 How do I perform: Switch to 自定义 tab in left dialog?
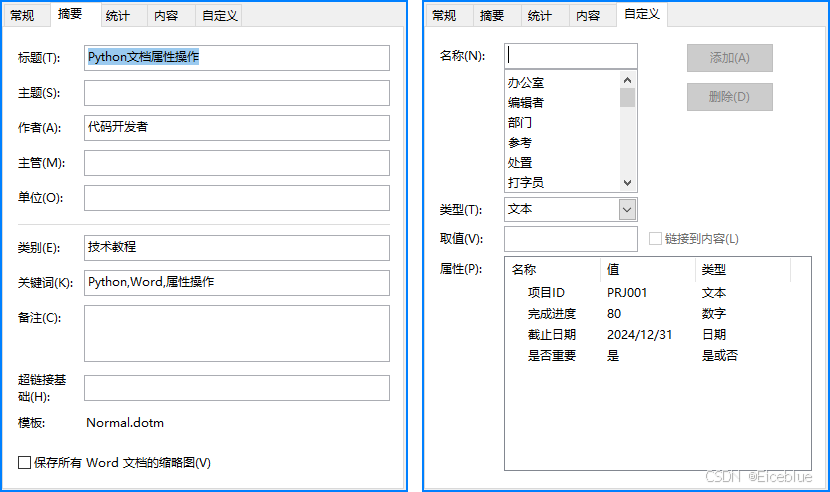tap(220, 15)
